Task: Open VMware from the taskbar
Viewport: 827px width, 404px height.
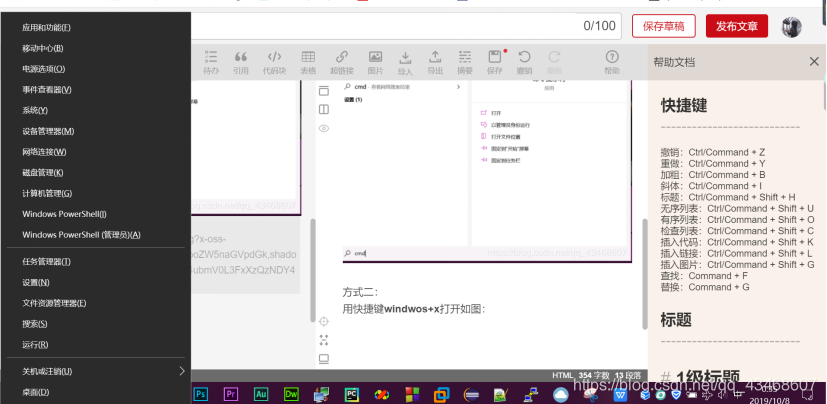Action: (x=441, y=393)
